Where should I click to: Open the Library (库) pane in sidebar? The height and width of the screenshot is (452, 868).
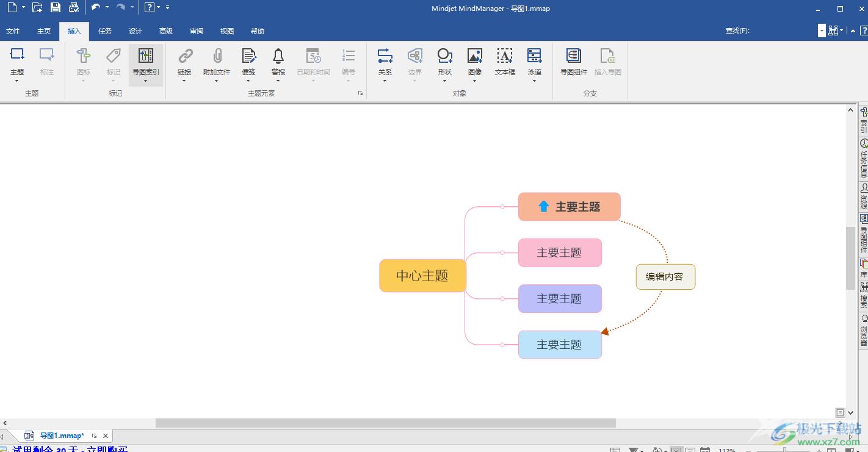864,268
